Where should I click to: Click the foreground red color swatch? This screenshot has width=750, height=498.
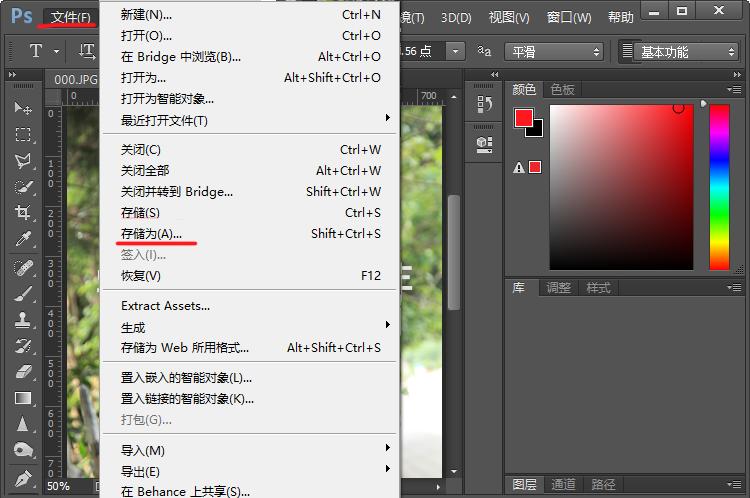tap(524, 118)
